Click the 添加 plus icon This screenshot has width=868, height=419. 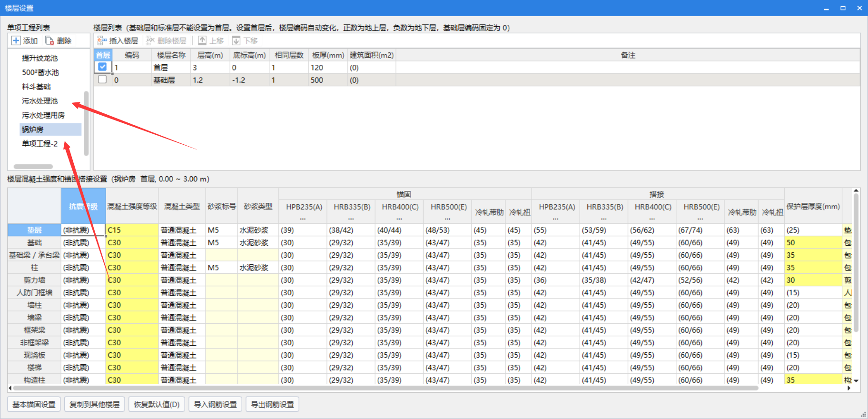pos(16,40)
